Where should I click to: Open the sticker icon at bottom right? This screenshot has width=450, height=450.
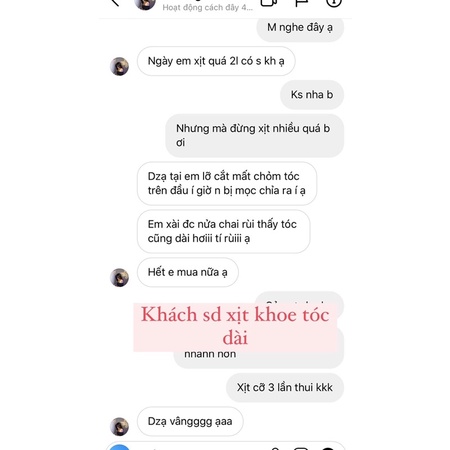pos(328,449)
